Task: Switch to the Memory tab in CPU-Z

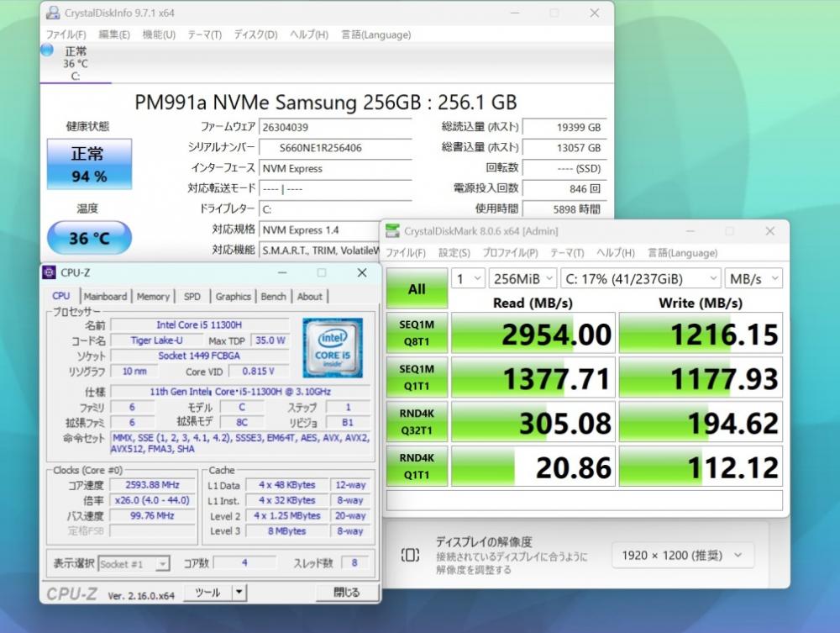Action: point(153,297)
